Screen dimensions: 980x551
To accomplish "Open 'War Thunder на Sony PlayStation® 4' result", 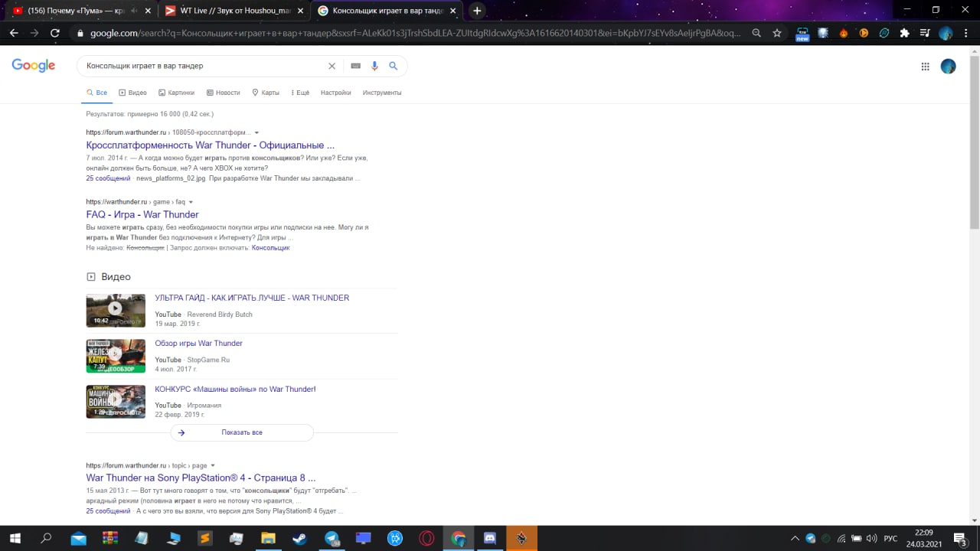I will 201,478.
